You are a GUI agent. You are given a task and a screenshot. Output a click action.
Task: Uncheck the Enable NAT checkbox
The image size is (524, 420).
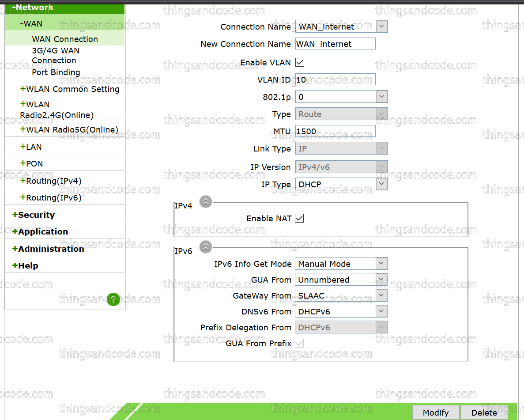click(x=300, y=218)
